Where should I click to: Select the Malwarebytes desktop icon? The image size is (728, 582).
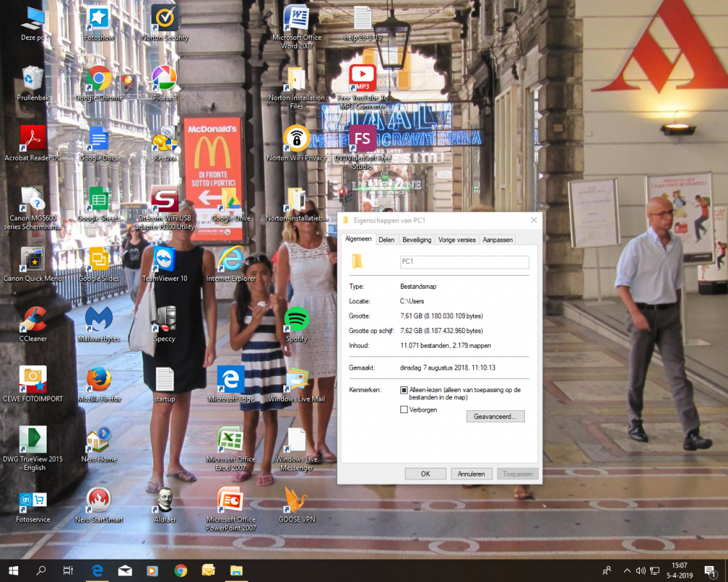coord(98,319)
